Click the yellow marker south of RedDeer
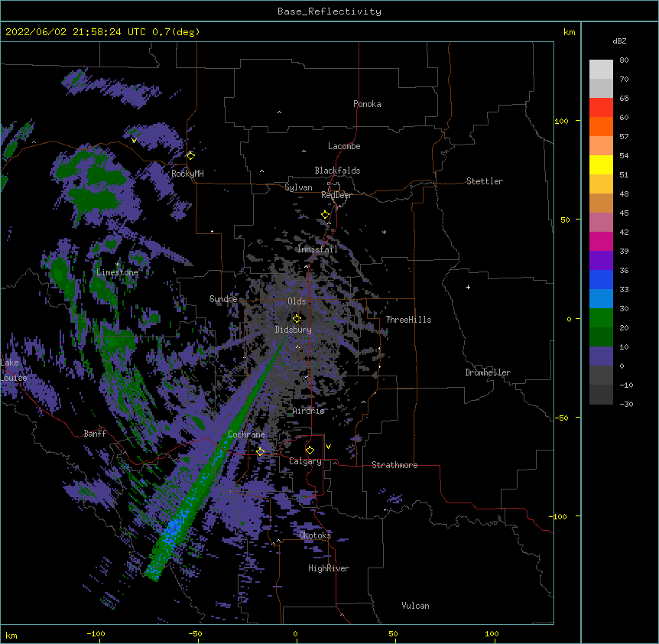Screen dimensions: 659x644 326,215
